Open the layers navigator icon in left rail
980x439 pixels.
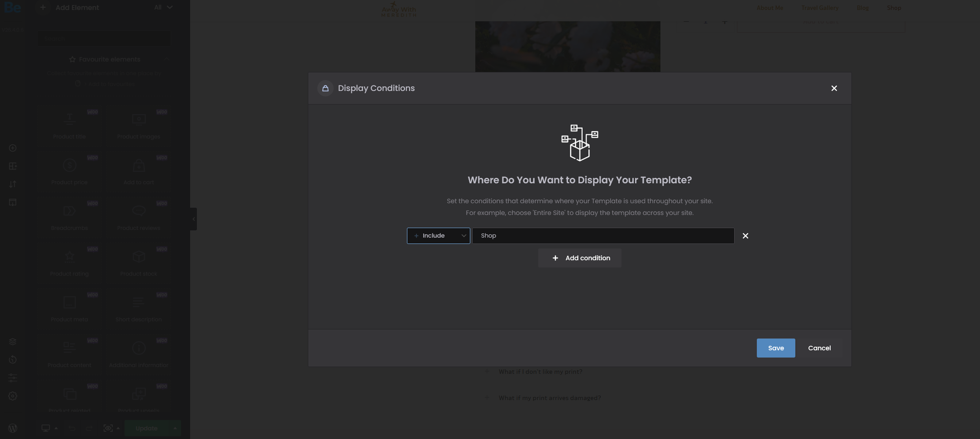[x=13, y=342]
